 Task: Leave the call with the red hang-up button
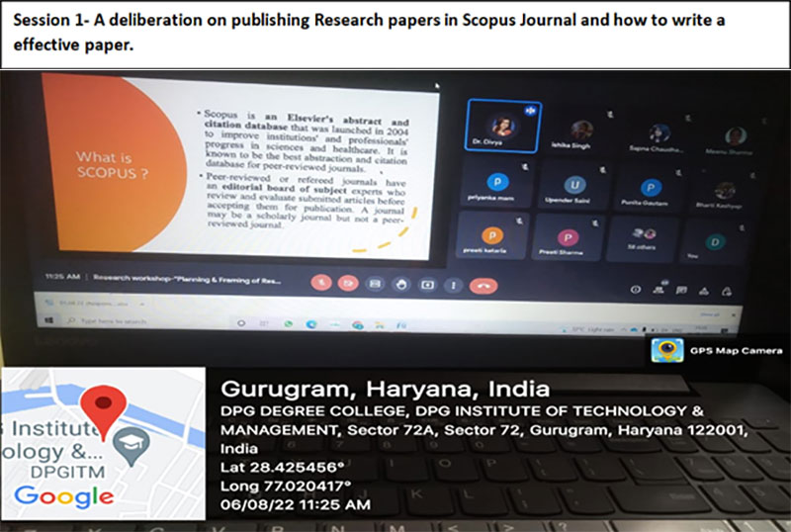[483, 286]
